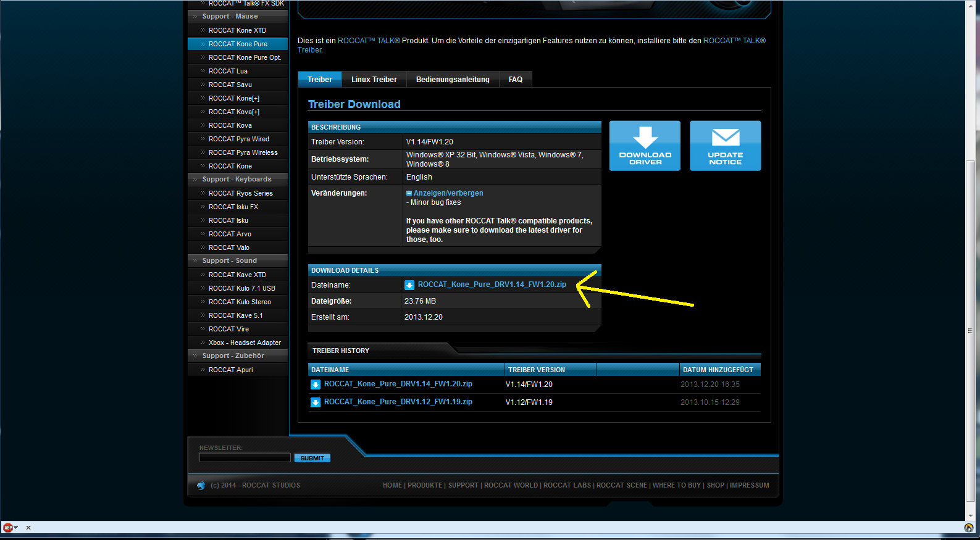Click ROCCAT WORLD in footer navigation
This screenshot has width=980, height=540.
pos(511,486)
